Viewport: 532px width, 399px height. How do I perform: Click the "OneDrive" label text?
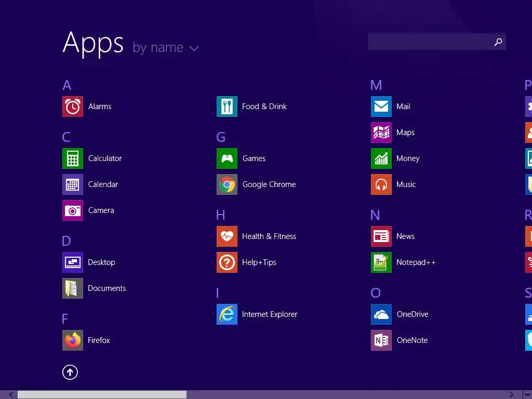pyautogui.click(x=413, y=314)
